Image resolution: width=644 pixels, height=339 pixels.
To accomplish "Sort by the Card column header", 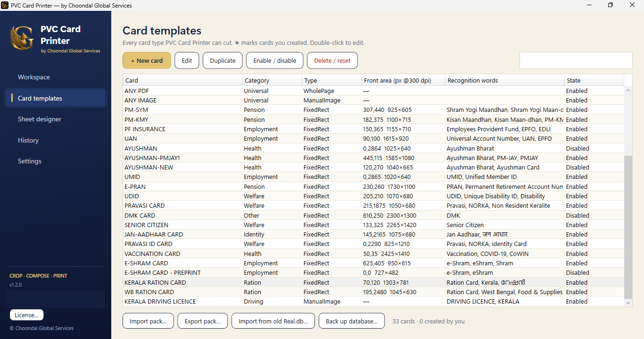I will 182,80.
